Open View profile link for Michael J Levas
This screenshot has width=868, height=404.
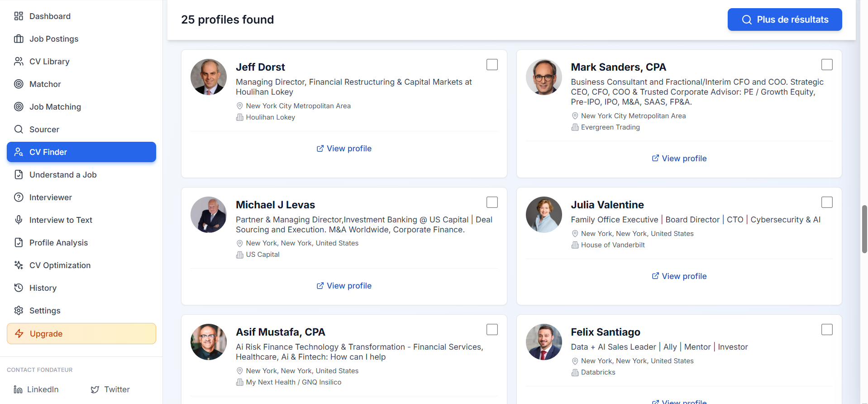344,286
